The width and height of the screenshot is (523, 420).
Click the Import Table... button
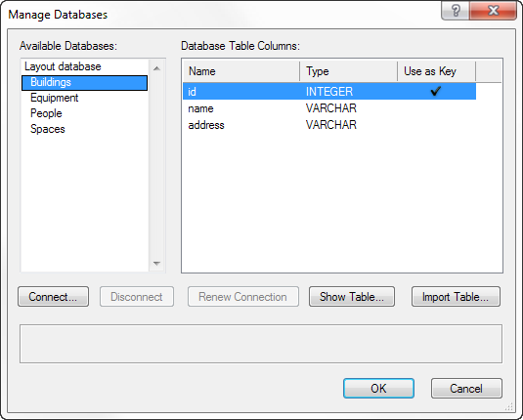pos(456,296)
